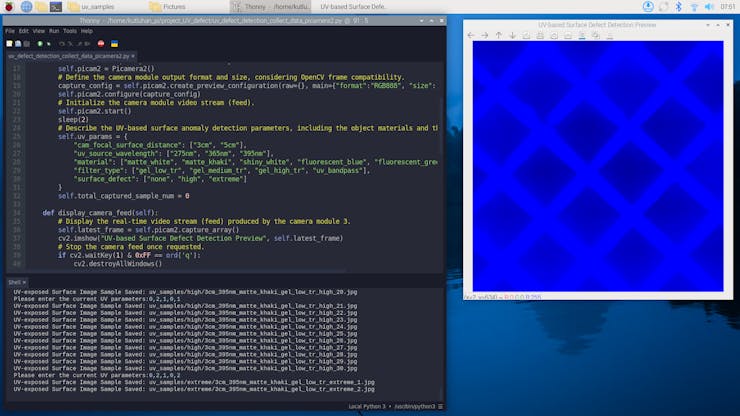Launch the web browser globe icon
Screen dimensions: 740x416
pos(26,7)
